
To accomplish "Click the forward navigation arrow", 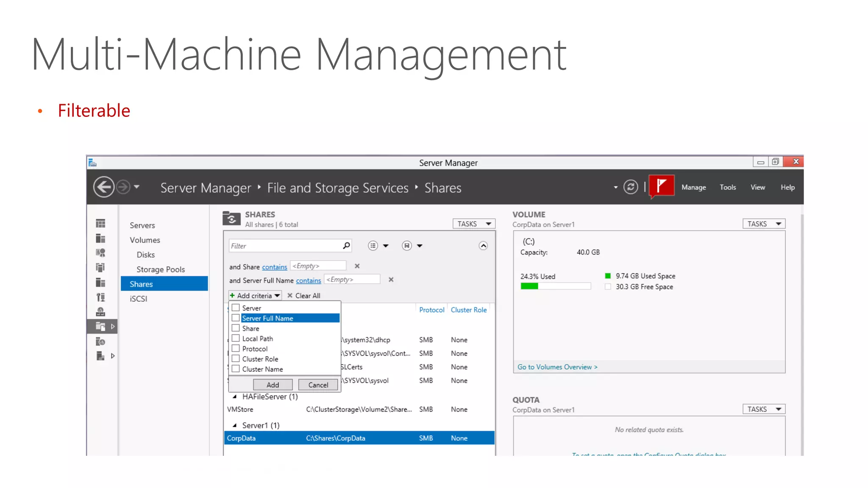I will point(123,187).
